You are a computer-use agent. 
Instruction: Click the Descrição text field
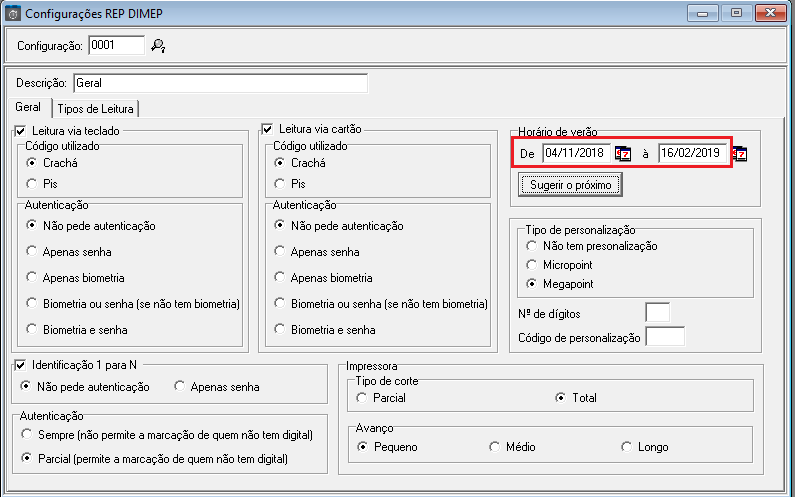(x=220, y=83)
